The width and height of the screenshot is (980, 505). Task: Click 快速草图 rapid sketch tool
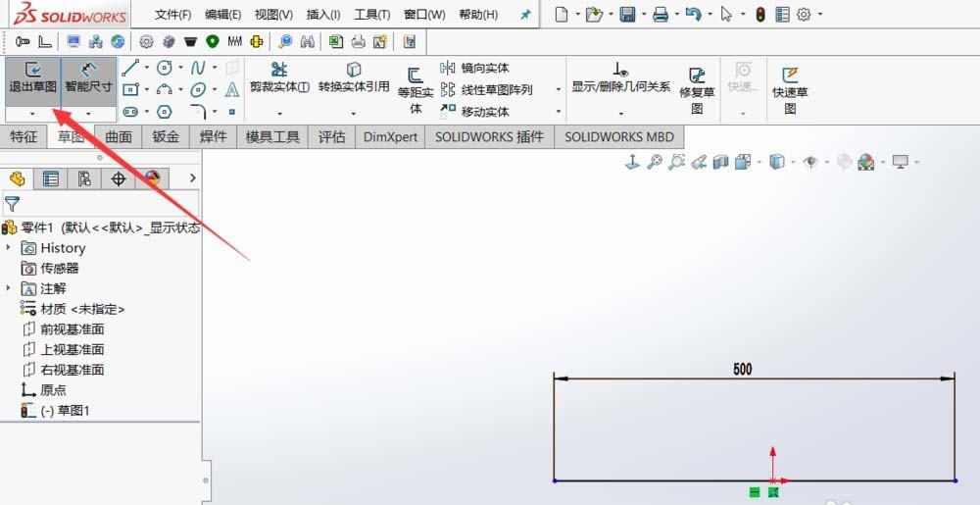click(790, 91)
